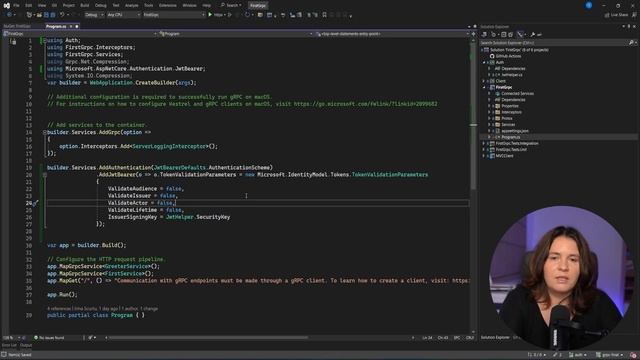Click the Live Share button
640x360 pixels.
click(x=616, y=15)
